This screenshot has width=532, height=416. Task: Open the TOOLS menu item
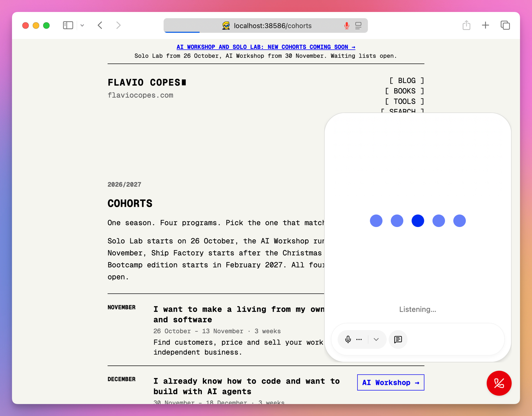[405, 101]
